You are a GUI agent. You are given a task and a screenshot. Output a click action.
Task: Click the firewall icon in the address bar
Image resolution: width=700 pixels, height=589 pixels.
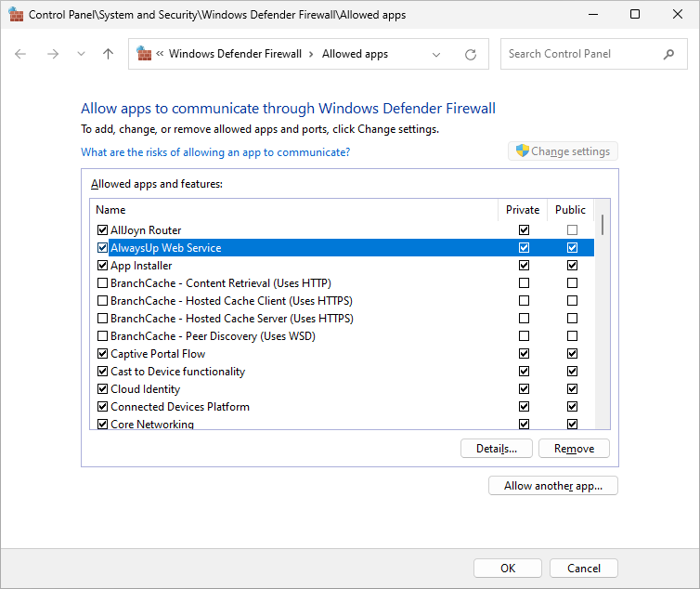(x=144, y=54)
